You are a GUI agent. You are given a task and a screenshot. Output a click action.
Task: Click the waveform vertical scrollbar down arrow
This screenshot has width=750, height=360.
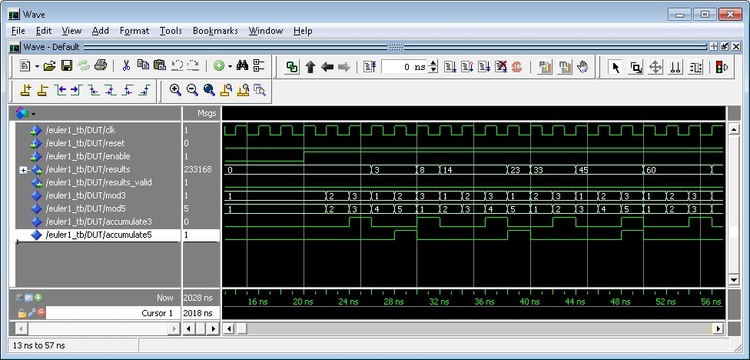coord(734,279)
